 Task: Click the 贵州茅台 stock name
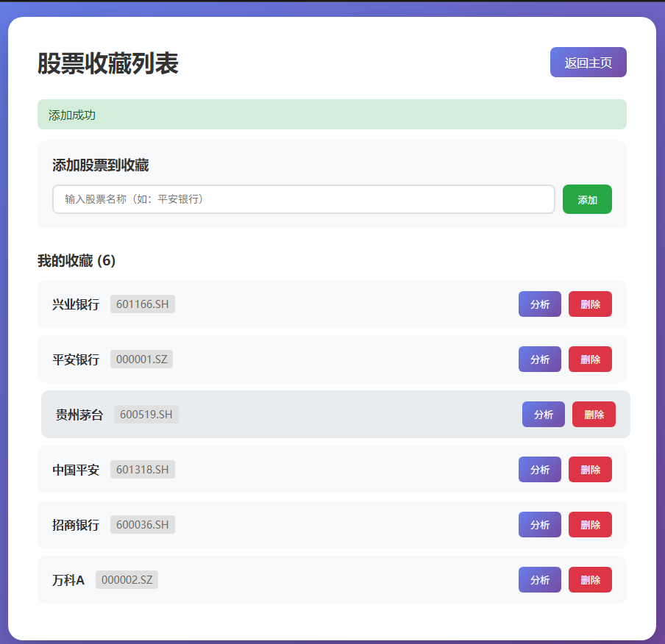click(79, 415)
